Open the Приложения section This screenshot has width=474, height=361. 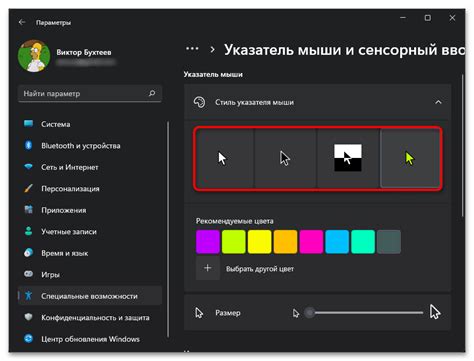(x=90, y=210)
